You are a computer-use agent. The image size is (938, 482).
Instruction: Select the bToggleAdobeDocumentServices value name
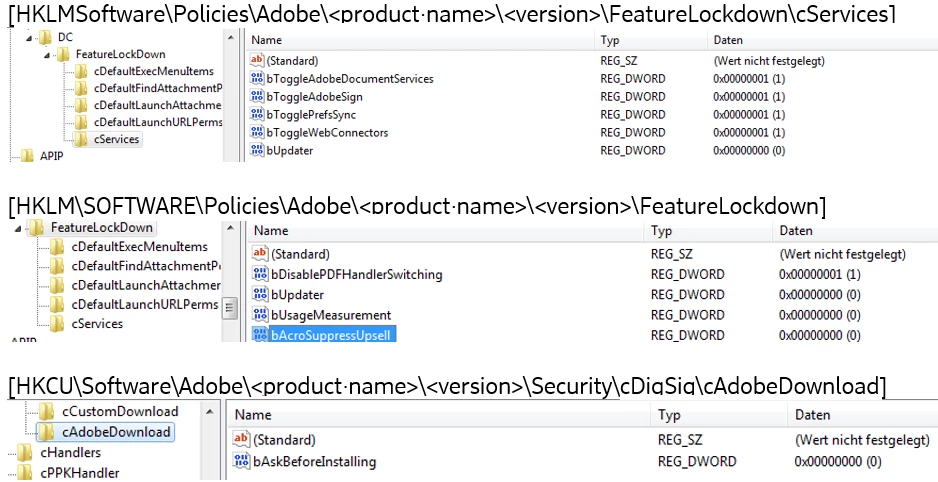(350, 79)
